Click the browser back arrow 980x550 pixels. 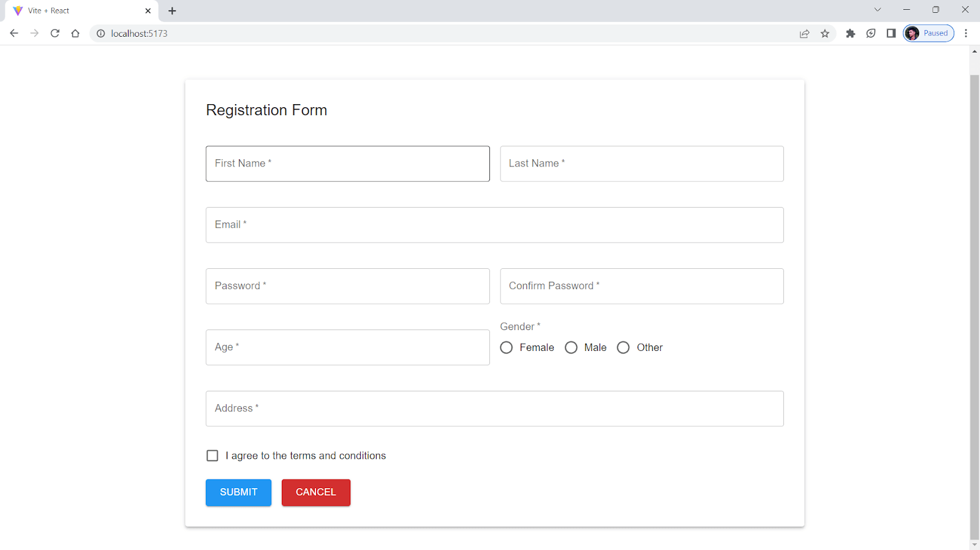(x=14, y=34)
